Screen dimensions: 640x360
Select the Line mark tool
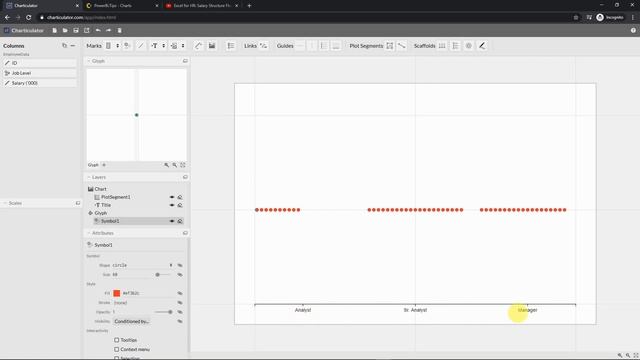click(x=141, y=46)
